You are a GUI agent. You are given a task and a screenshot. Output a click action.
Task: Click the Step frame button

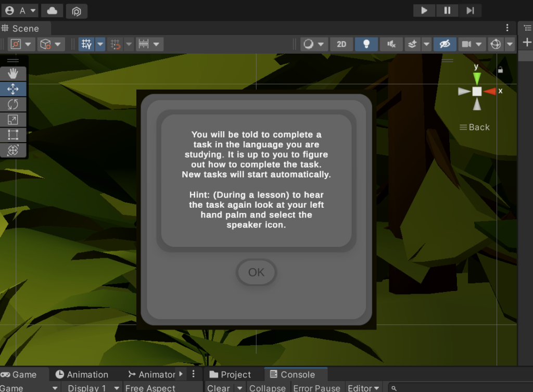point(470,10)
